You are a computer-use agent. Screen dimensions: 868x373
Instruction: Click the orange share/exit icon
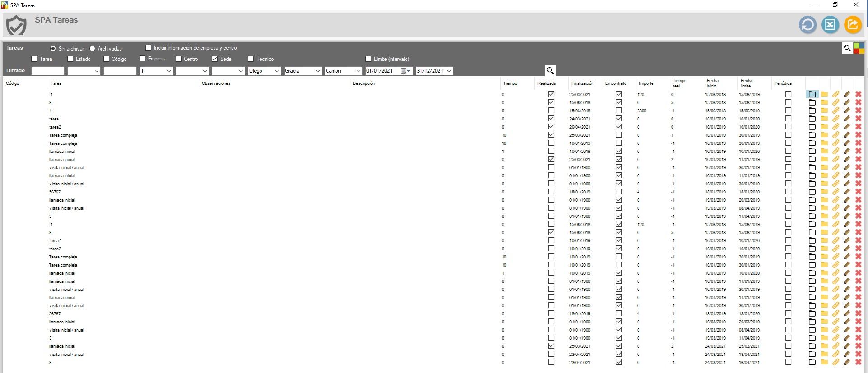point(853,25)
